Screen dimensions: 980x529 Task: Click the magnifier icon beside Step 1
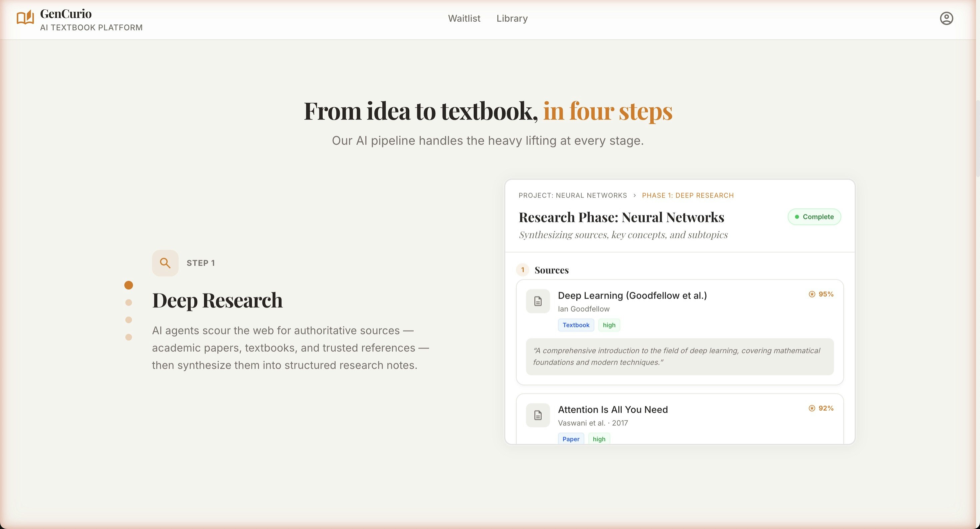[165, 262]
